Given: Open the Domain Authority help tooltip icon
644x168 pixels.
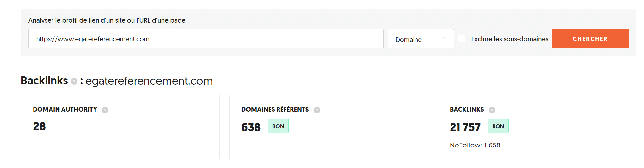Looking at the screenshot, I should [x=105, y=110].
